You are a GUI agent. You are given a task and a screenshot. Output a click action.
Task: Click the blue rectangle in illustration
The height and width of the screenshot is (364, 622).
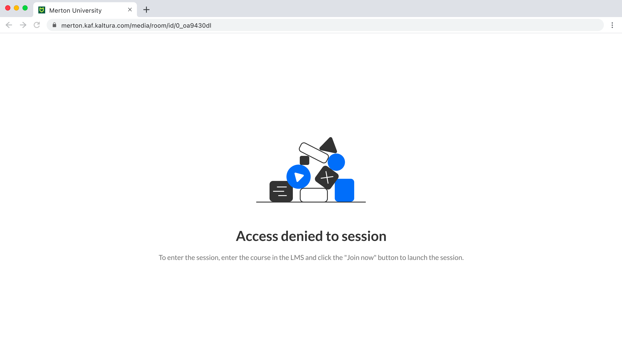344,190
